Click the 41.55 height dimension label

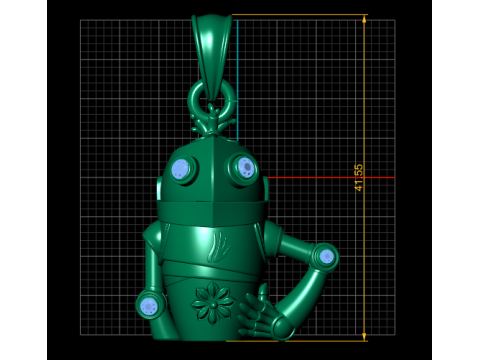coord(358,177)
